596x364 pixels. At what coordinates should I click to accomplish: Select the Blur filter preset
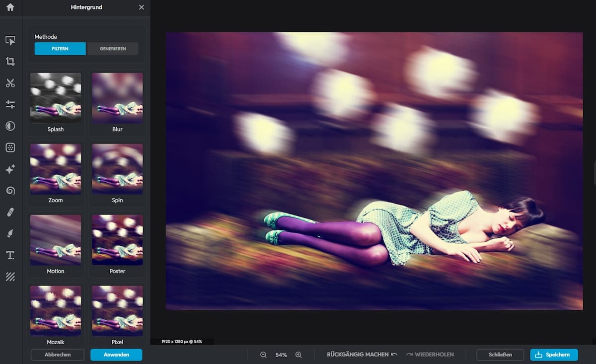click(117, 98)
